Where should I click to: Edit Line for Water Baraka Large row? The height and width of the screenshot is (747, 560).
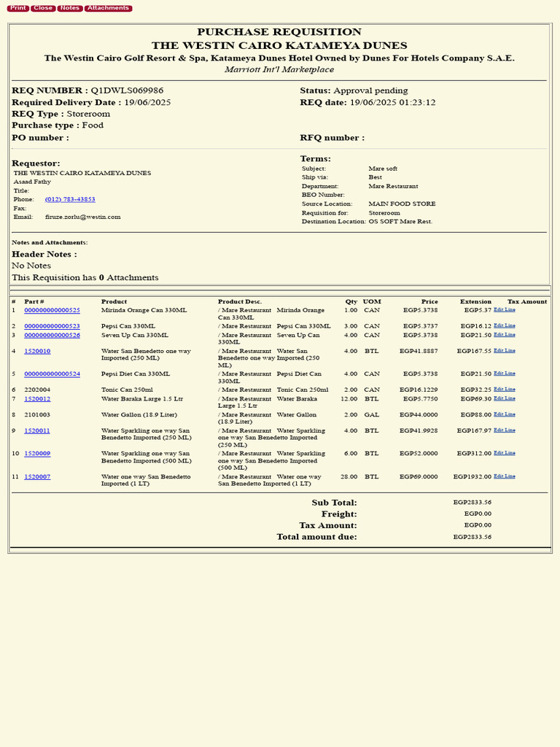[x=505, y=398]
